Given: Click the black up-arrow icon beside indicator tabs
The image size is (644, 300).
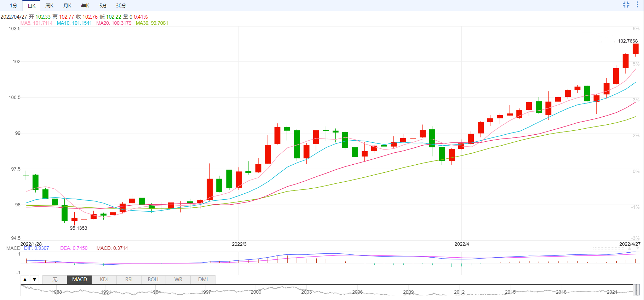Looking at the screenshot, I should coord(25,280).
